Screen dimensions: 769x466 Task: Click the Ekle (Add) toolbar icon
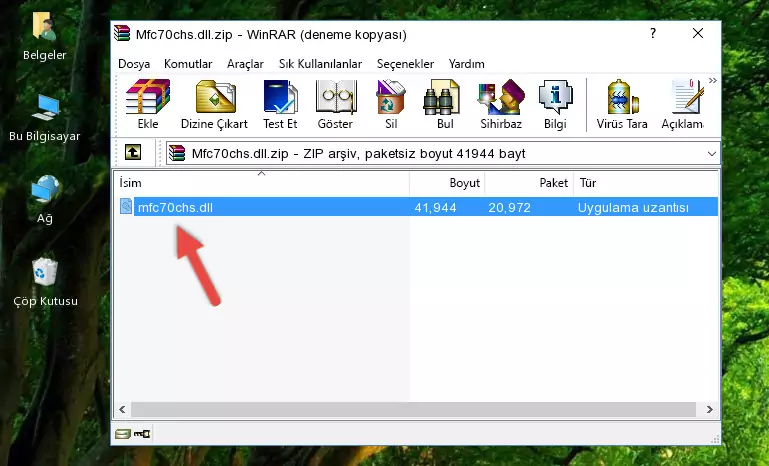click(x=148, y=104)
